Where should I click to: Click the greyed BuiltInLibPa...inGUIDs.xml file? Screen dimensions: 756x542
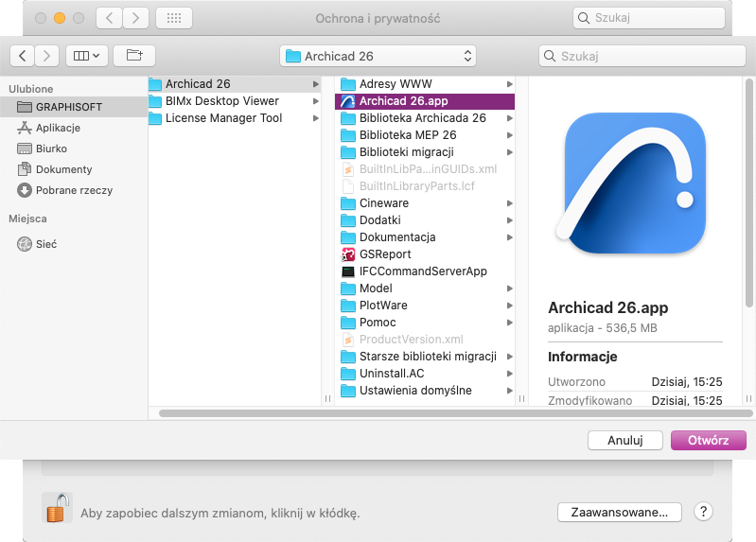click(x=425, y=168)
